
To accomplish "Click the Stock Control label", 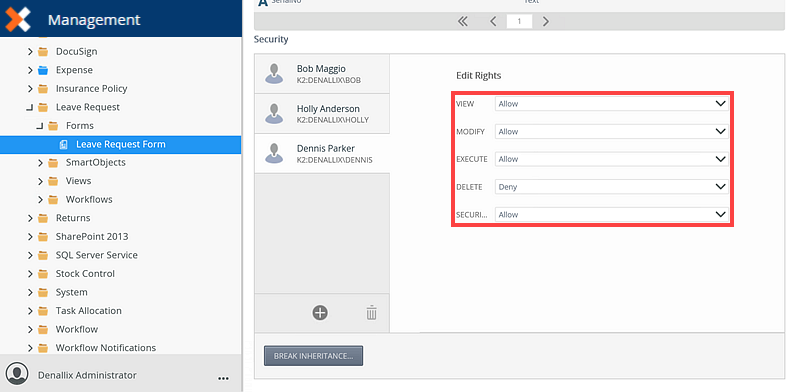I will click(x=85, y=274).
